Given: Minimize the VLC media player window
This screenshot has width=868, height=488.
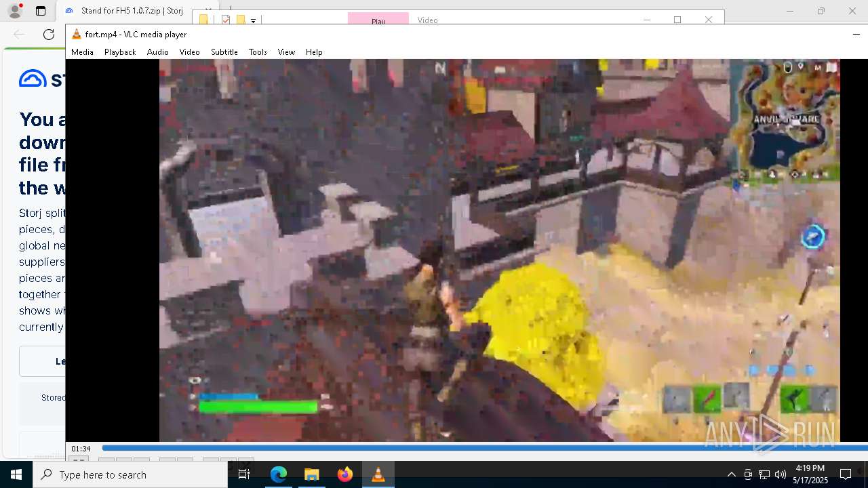Looking at the screenshot, I should [x=856, y=34].
